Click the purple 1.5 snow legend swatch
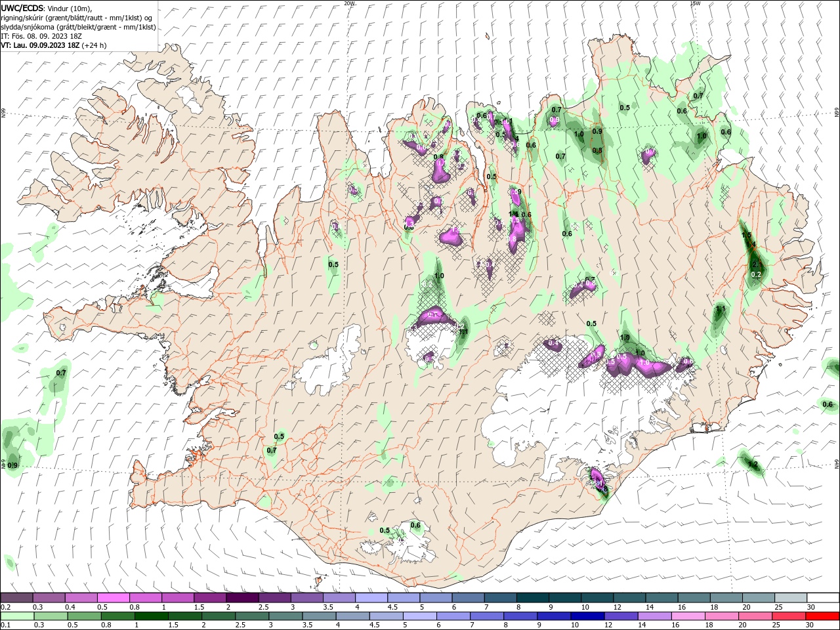This screenshot has width=840, height=630. pos(209,598)
